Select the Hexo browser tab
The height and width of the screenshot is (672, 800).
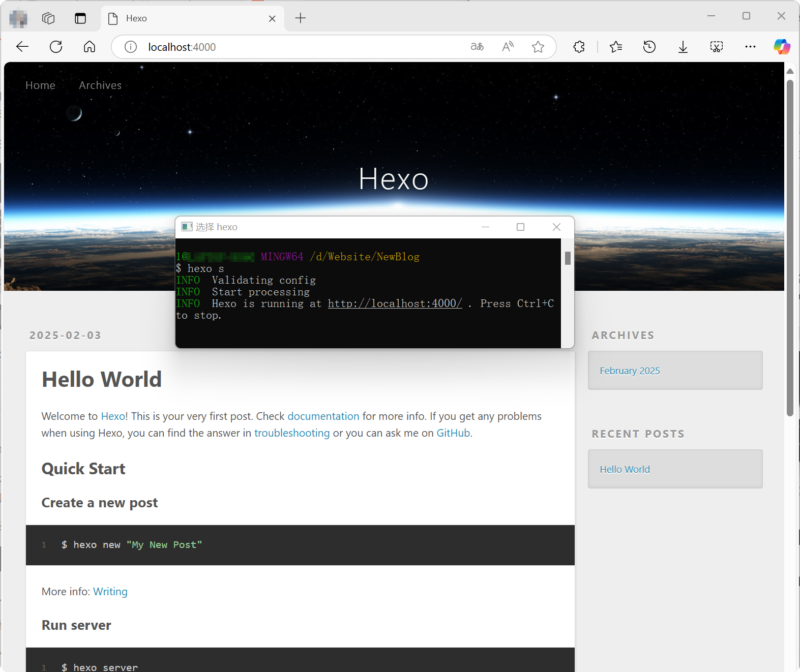point(192,18)
